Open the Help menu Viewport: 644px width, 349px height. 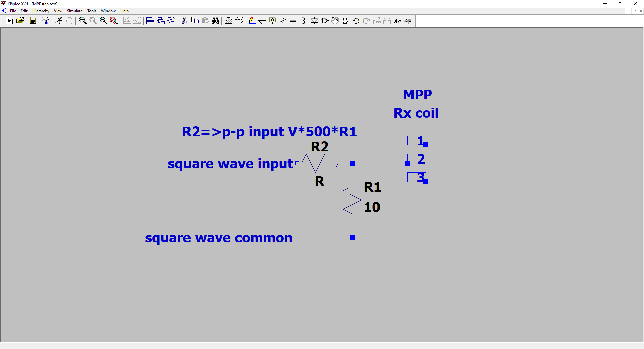pos(124,11)
